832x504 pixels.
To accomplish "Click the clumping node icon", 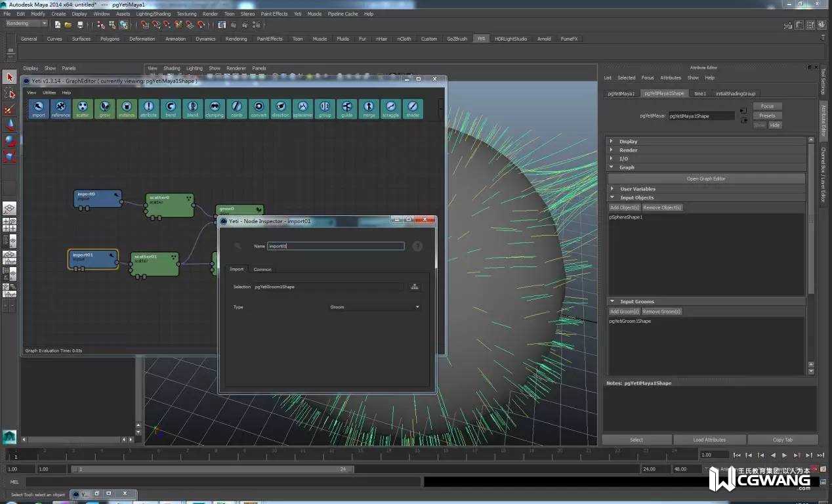I will (215, 108).
